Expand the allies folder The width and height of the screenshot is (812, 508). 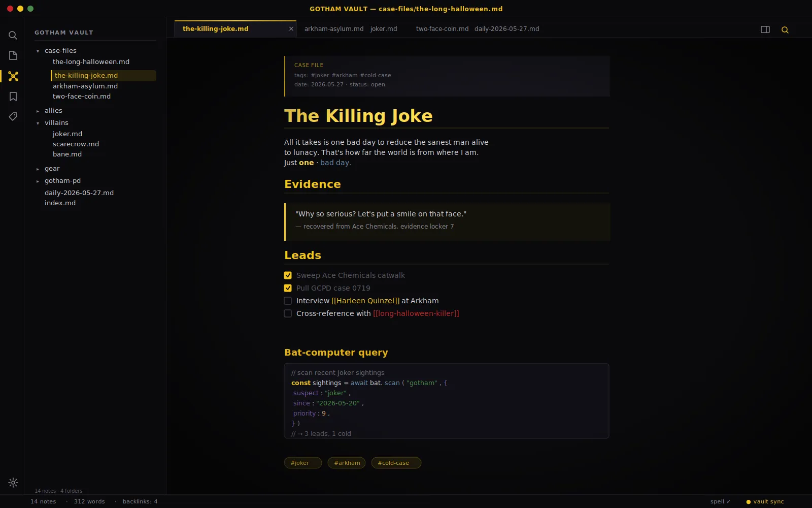point(38,111)
